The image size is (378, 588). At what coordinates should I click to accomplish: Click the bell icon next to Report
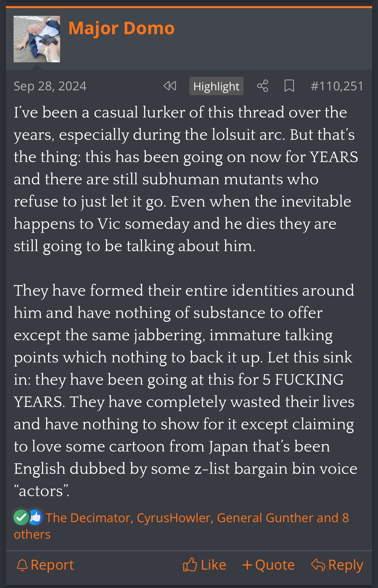pos(22,565)
